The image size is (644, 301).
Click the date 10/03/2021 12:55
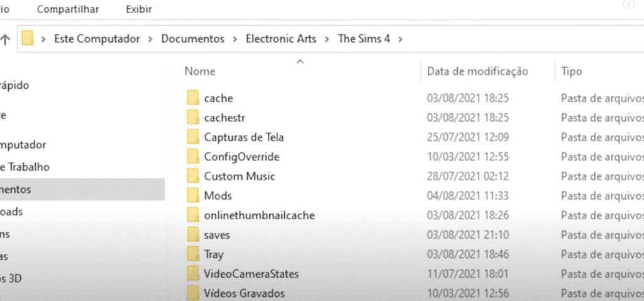[468, 157]
